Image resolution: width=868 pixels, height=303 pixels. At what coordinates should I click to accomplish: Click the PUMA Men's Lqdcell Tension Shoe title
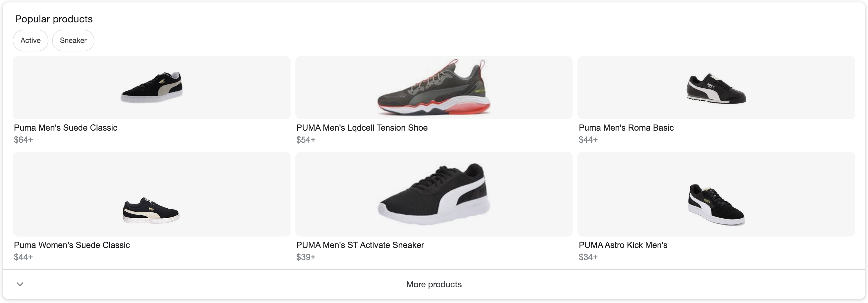(x=362, y=128)
